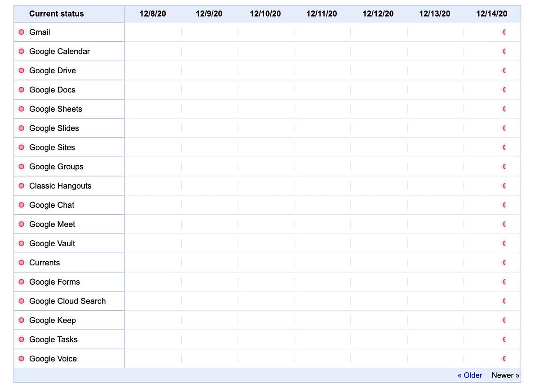Screen dimensions: 539x392
Task: Click the 12/8/20 date column header
Action: 153,14
